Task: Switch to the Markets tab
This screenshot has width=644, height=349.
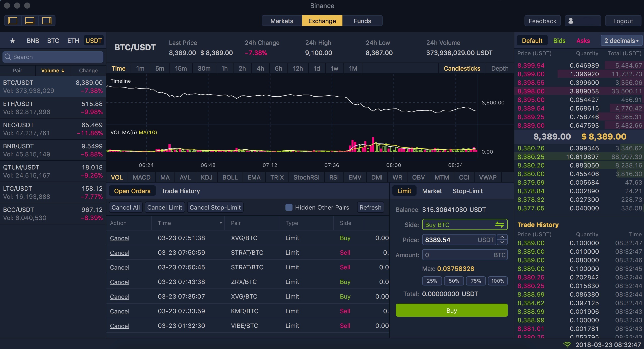Action: (x=282, y=21)
